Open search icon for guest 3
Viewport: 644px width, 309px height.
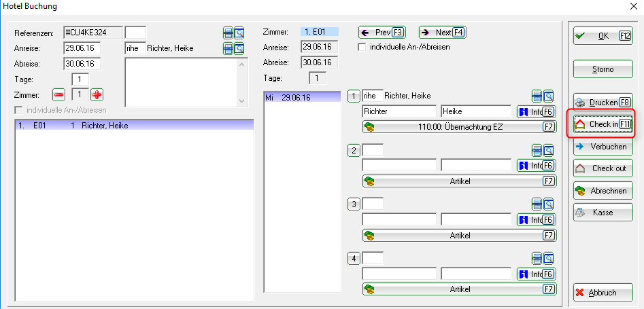pyautogui.click(x=548, y=203)
